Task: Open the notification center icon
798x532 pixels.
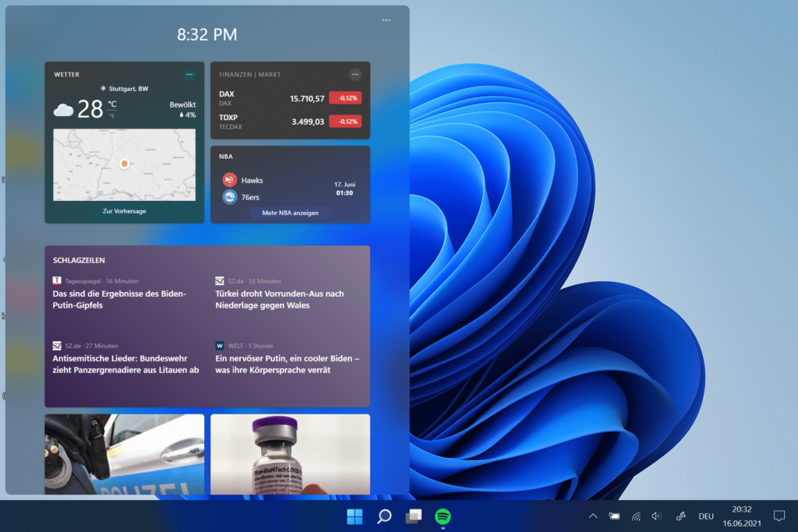Action: [x=779, y=516]
